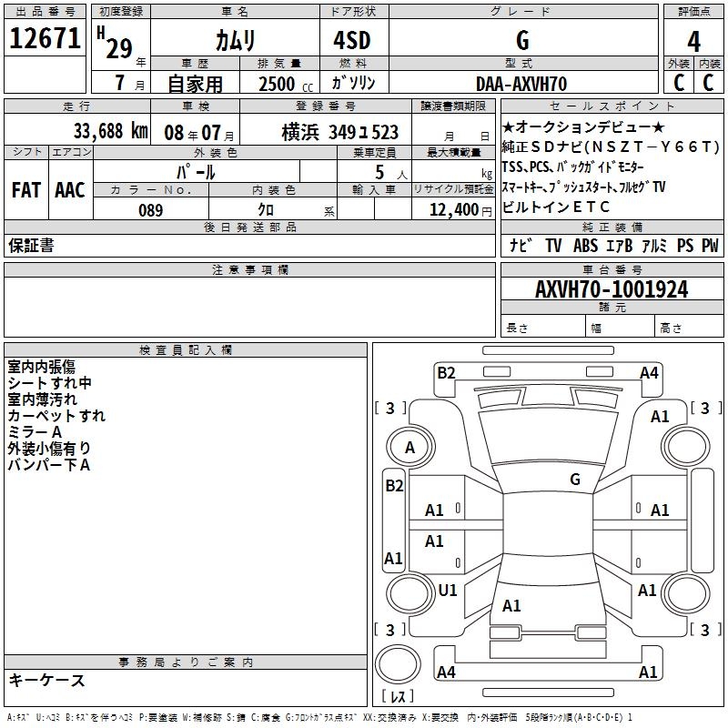Viewport: 728px width, 728px height.
Task: Click the A1 mark on trunk lid
Action: click(x=511, y=605)
